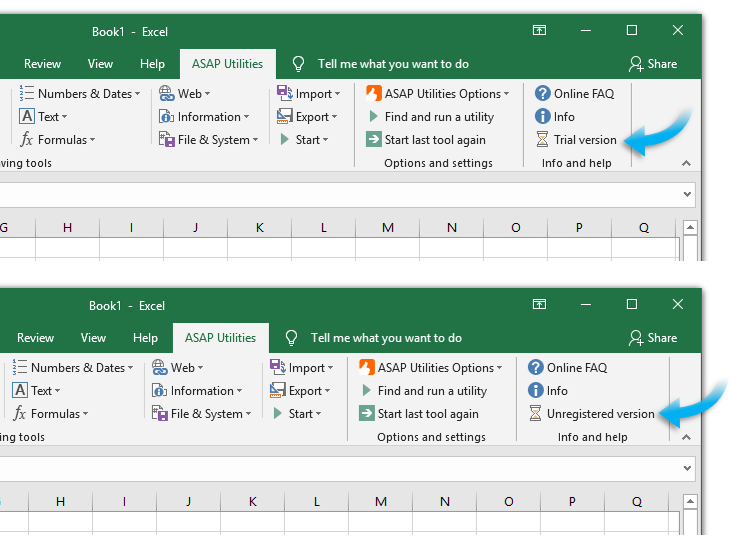This screenshot has width=730, height=539.
Task: Open Numbers & Dates menu in top window
Action: pyautogui.click(x=80, y=94)
